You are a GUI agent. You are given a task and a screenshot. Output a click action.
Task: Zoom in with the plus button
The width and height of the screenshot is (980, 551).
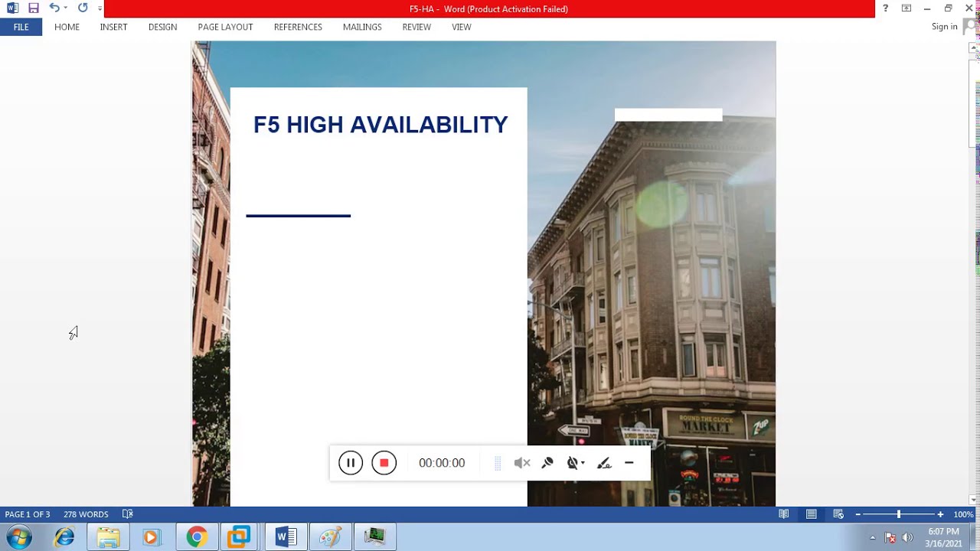[x=940, y=514]
